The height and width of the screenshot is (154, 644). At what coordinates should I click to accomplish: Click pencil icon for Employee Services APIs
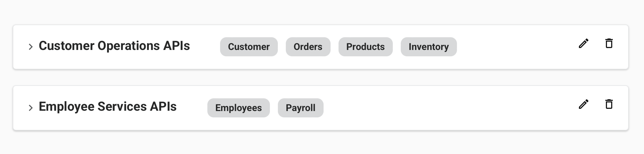[x=583, y=104]
